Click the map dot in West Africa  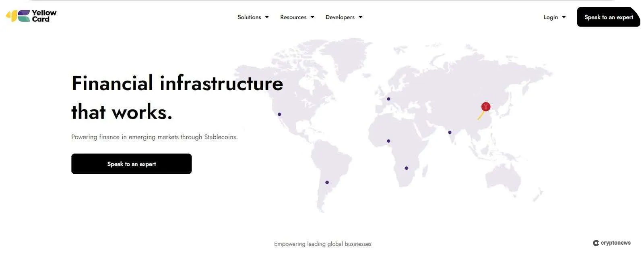click(x=388, y=141)
